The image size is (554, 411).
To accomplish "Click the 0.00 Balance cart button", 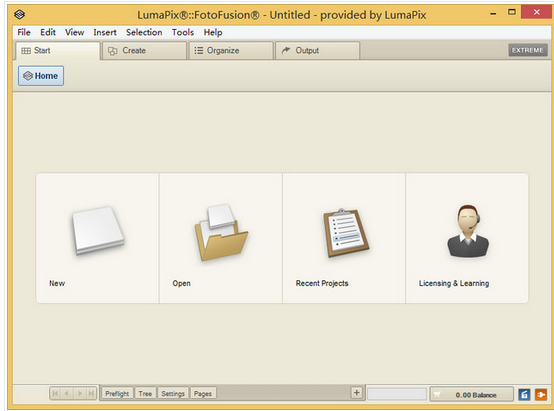I will tap(472, 394).
